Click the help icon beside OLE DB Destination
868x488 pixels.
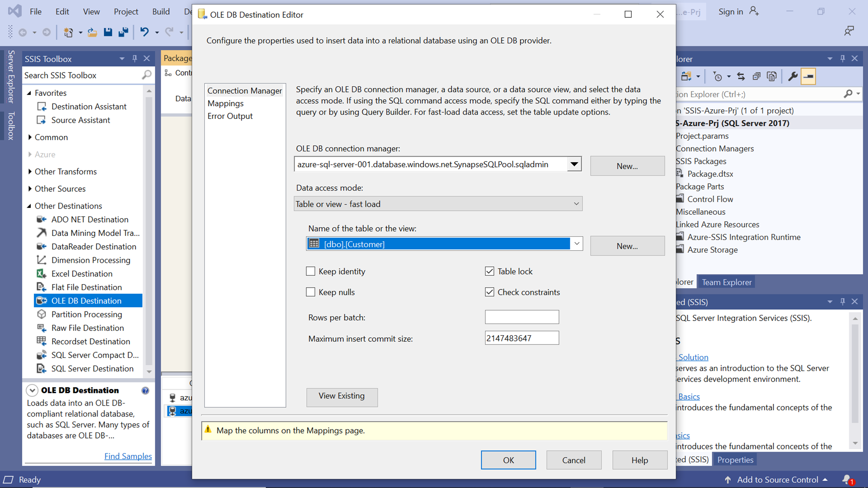pos(145,390)
